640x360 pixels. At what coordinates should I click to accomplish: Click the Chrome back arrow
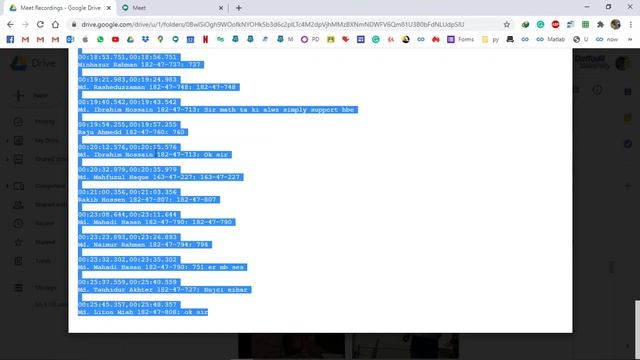10,24
